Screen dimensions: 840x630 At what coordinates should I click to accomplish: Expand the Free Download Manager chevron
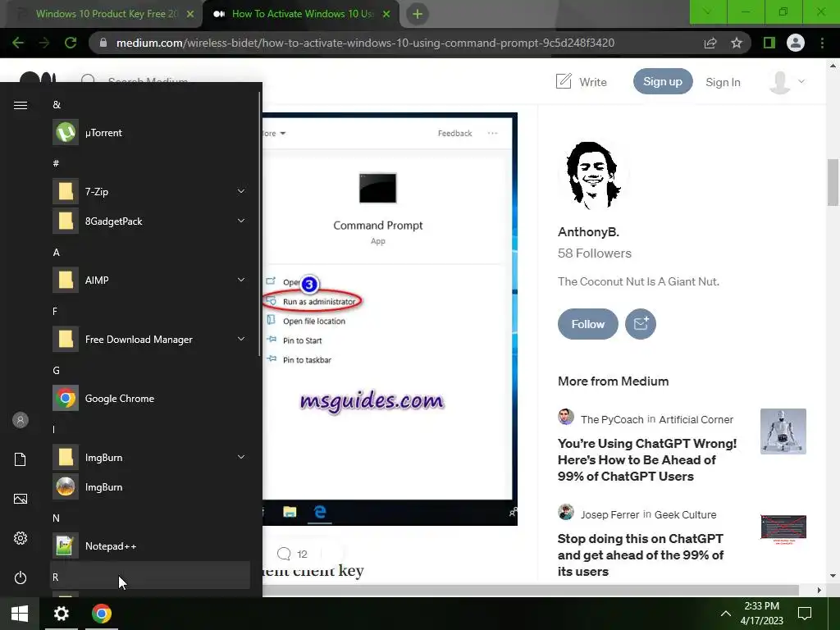click(x=241, y=339)
